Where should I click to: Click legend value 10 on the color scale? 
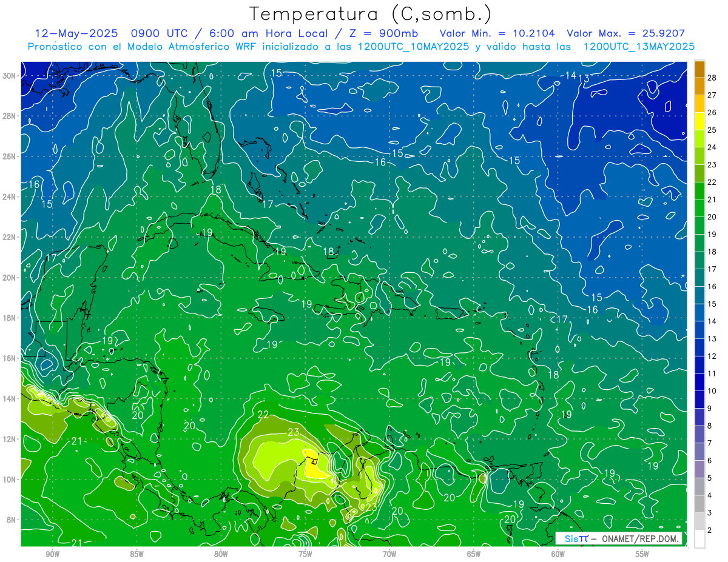(712, 391)
